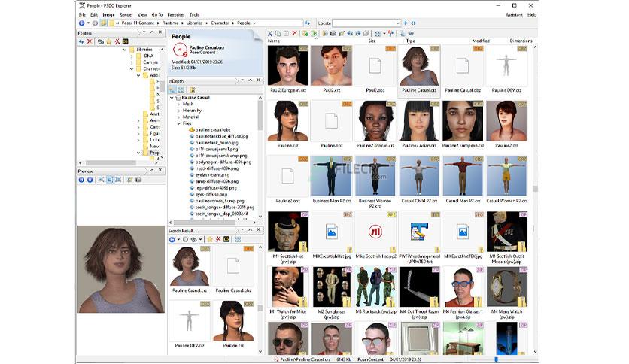The image size is (629, 364).
Task: Click the sync arrows icon in Folders toolbar
Action: point(81,41)
